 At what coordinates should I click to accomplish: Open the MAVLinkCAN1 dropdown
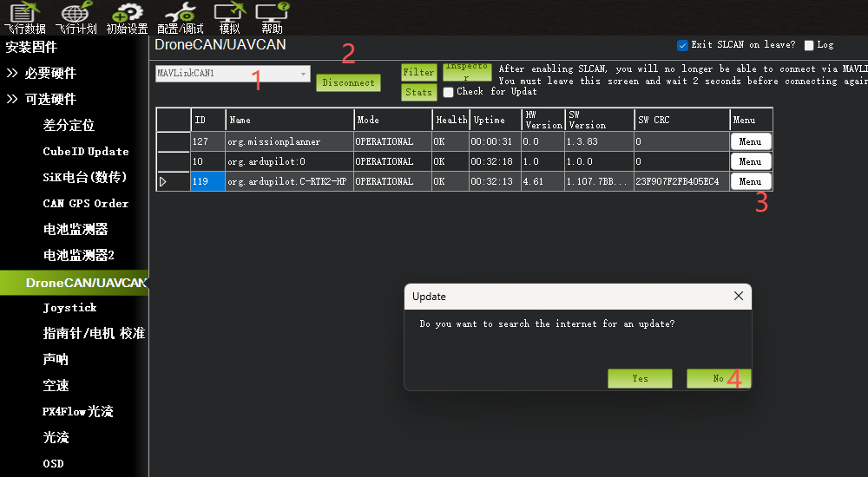(x=233, y=74)
